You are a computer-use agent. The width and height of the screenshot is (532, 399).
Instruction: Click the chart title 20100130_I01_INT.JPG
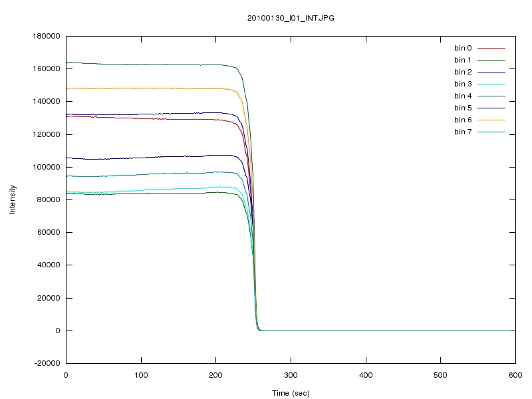pos(291,19)
